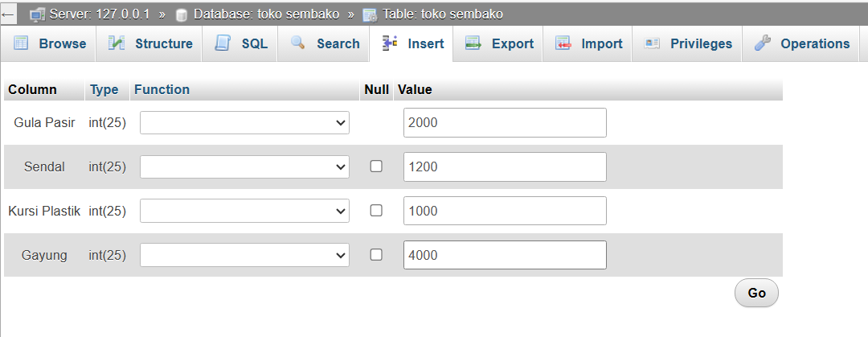Focus the Gula Pasir value field
The width and height of the screenshot is (868, 337).
pyautogui.click(x=505, y=122)
